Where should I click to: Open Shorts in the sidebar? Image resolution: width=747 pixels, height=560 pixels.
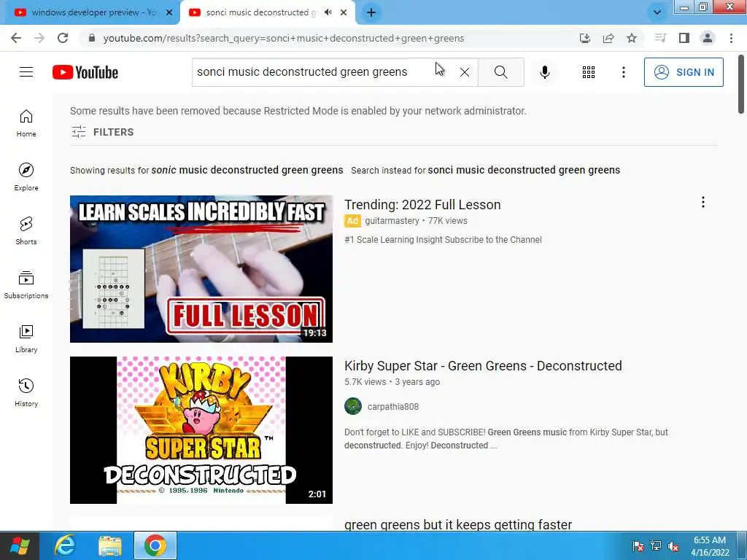[x=26, y=231]
